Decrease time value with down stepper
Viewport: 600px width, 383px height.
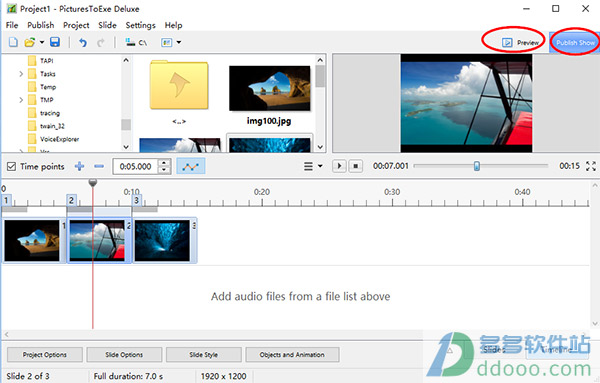tap(164, 170)
